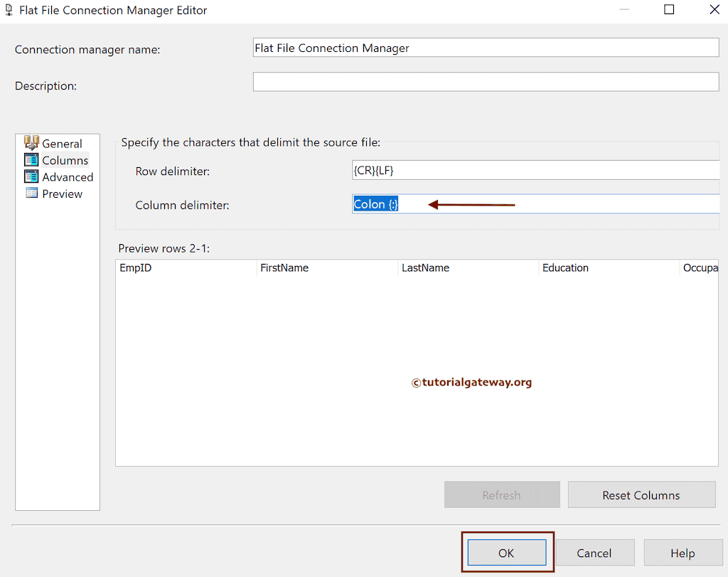728x577 pixels.
Task: Switch to the Preview tab
Action: [59, 193]
